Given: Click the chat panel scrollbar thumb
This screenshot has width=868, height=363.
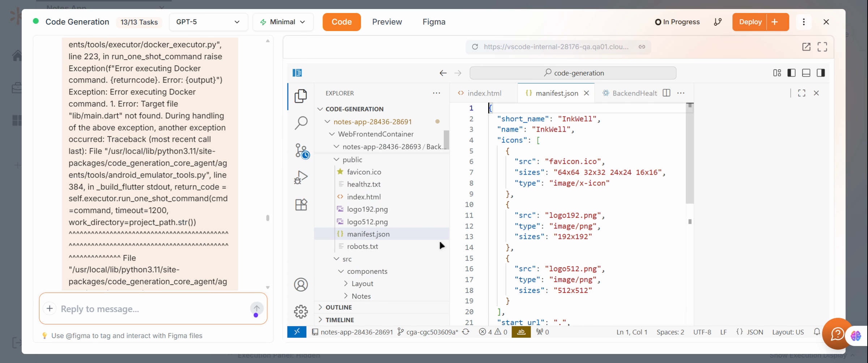Looking at the screenshot, I should pos(268,218).
